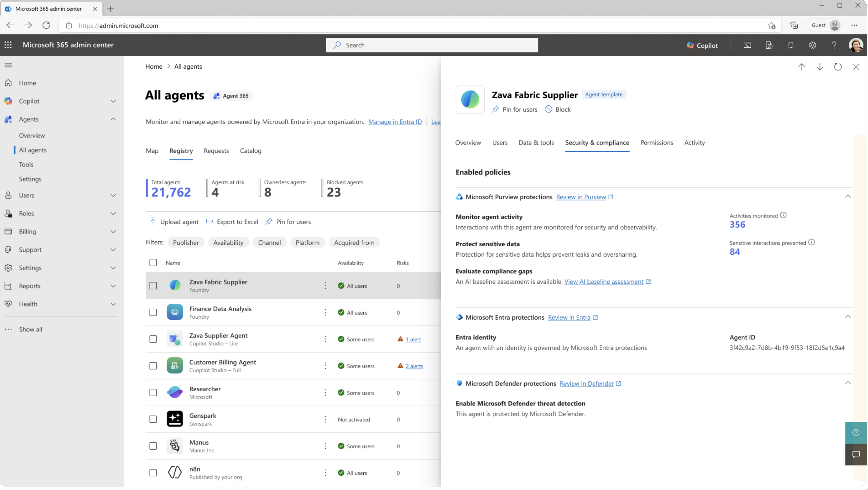Open header settings gear icon
The width and height of the screenshot is (868, 490).
click(812, 45)
